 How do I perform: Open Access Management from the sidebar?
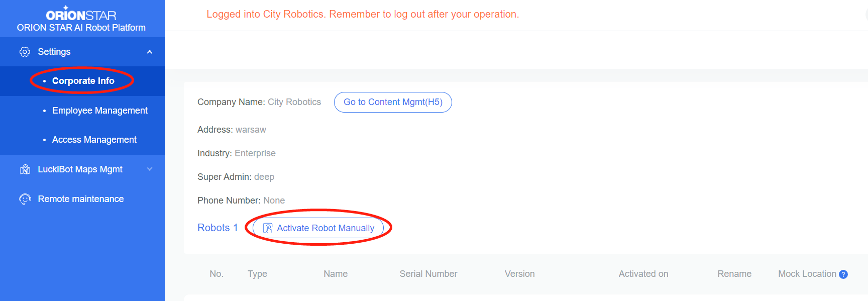(x=94, y=139)
